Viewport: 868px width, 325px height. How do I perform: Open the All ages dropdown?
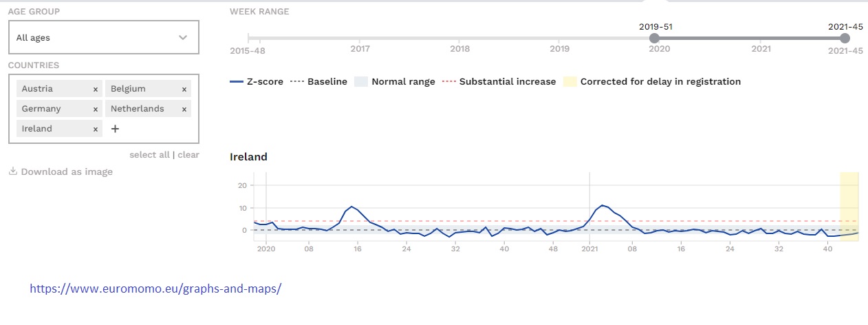pos(103,37)
